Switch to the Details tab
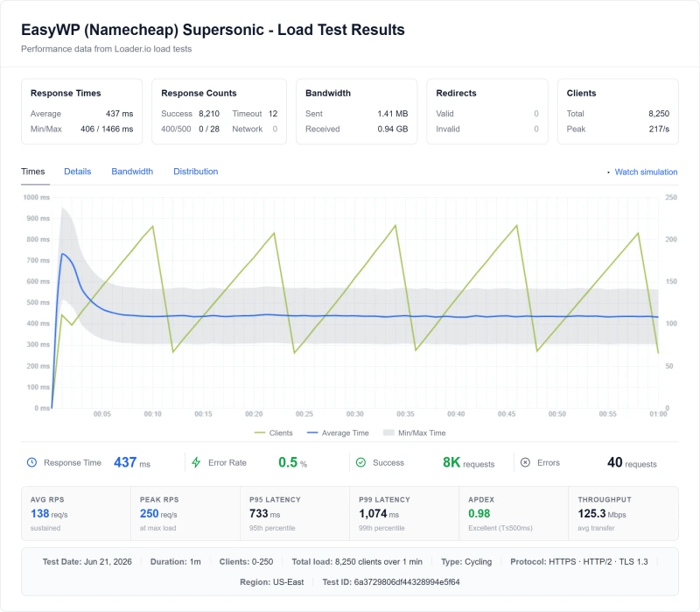The height and width of the screenshot is (612, 700). [x=78, y=172]
